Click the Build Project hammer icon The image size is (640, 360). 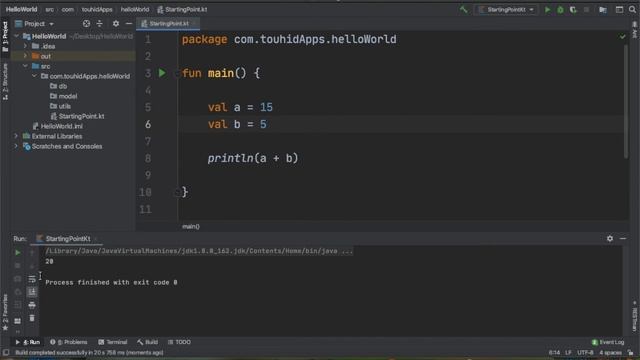tap(463, 9)
